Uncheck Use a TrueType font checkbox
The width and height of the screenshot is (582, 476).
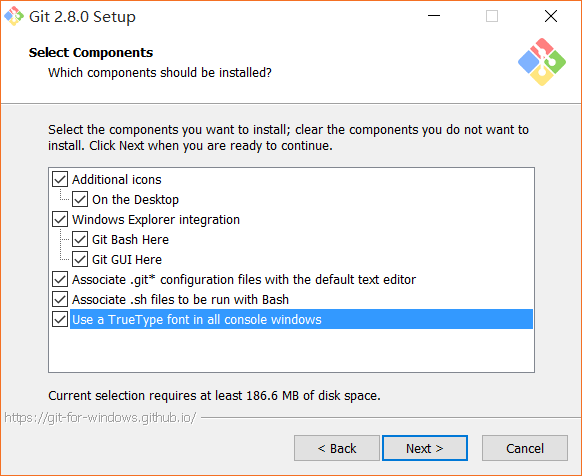60,319
